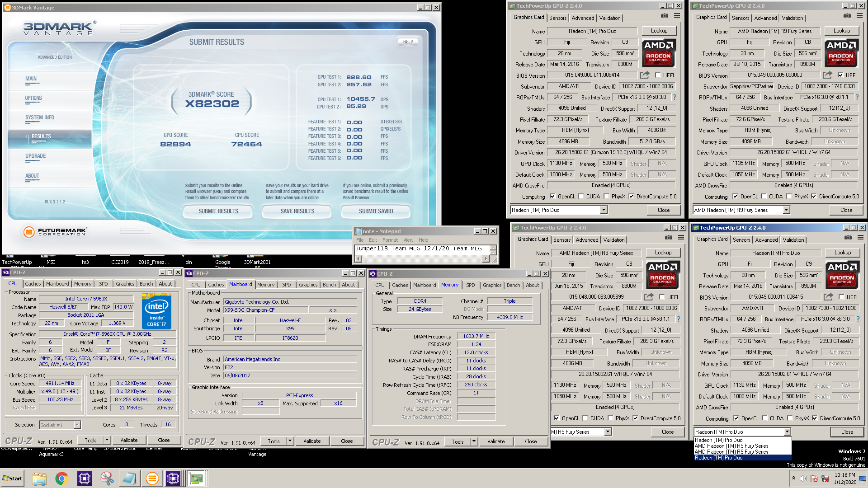Click Intel Core i7 5960X name field in CPU-Z

click(x=86, y=299)
